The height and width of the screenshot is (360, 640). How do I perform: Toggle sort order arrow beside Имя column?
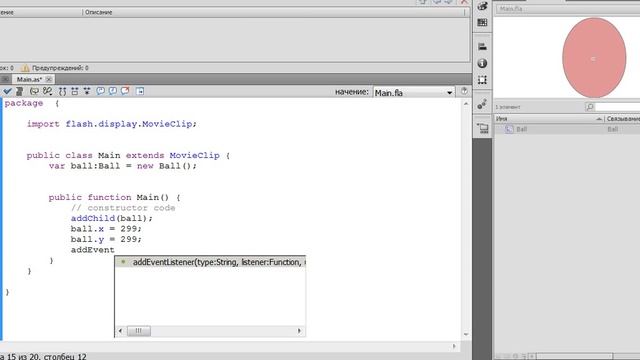(x=599, y=119)
